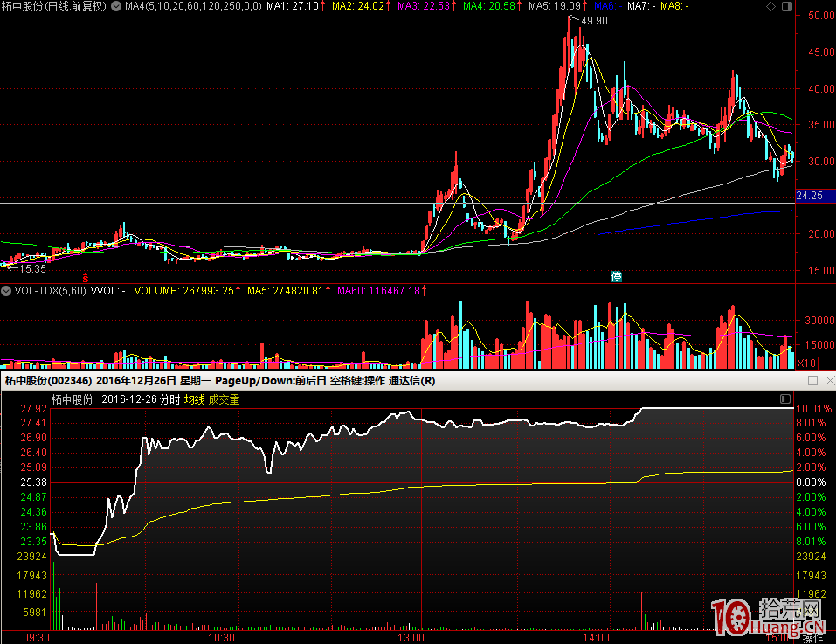Click X10 volume scale label

[806, 363]
